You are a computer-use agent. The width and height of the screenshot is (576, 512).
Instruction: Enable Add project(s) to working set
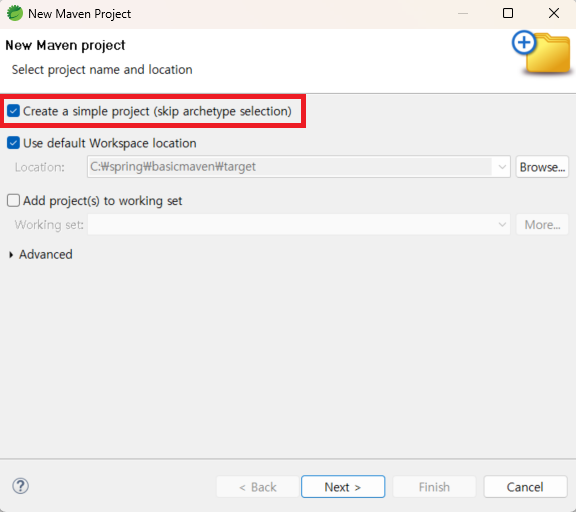click(x=13, y=201)
